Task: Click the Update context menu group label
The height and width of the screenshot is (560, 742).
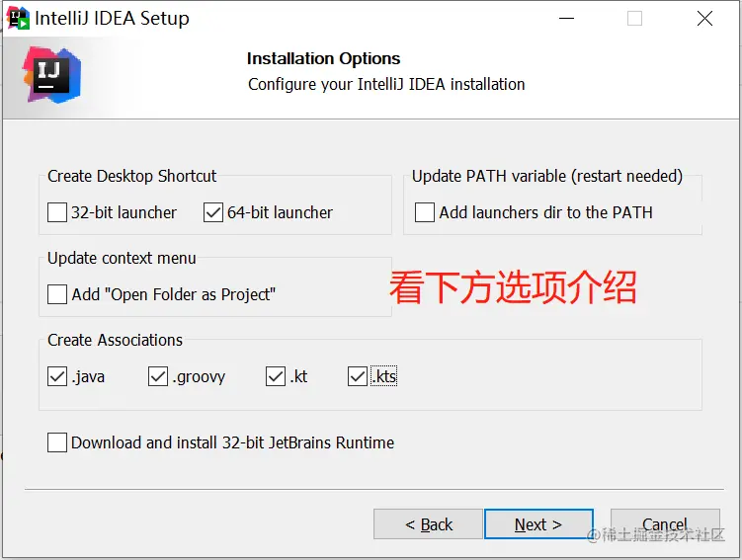Action: pyautogui.click(x=122, y=258)
